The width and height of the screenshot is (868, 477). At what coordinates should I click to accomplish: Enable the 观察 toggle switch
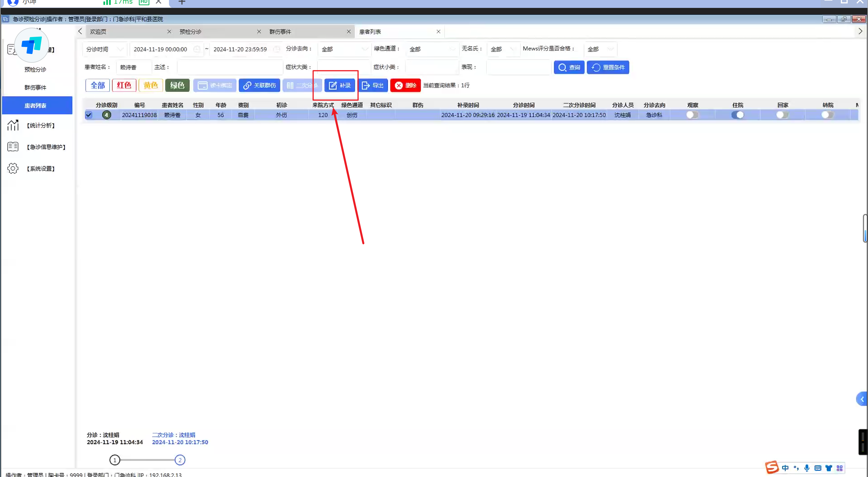pyautogui.click(x=693, y=115)
